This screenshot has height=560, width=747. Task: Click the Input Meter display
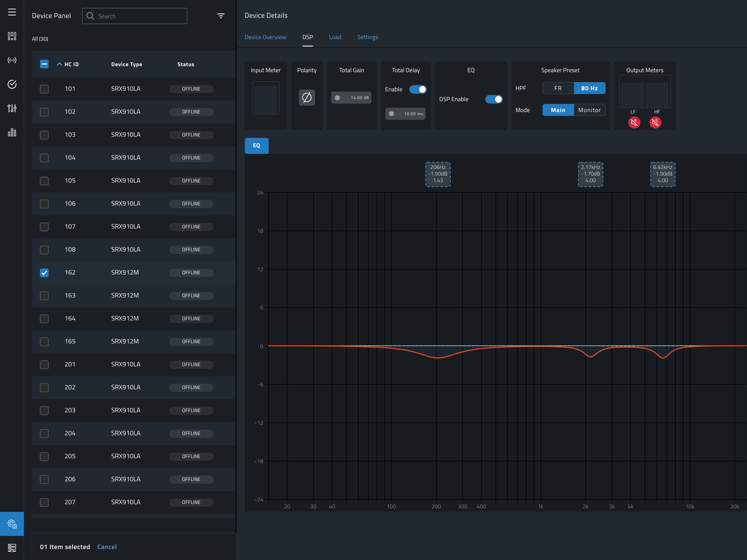pyautogui.click(x=266, y=98)
